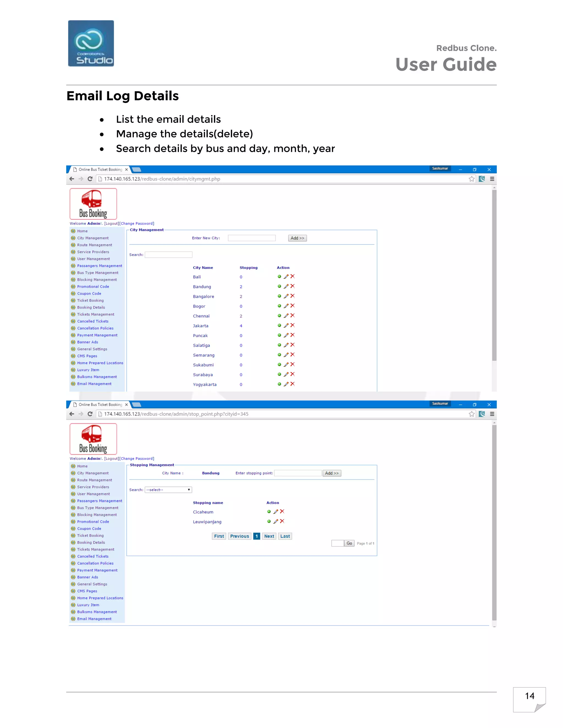Click Logout link in top window
The width and height of the screenshot is (563, 728).
[112, 224]
